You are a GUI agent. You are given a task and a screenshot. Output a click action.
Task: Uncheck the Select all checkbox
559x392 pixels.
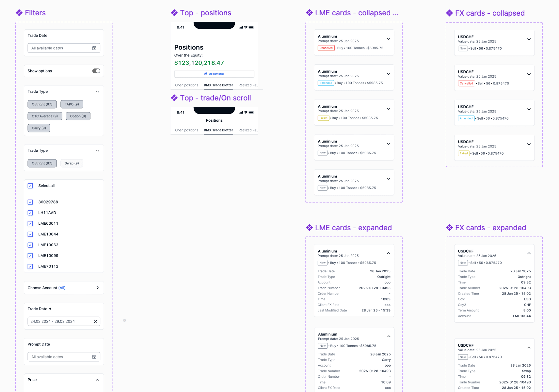pyautogui.click(x=30, y=186)
